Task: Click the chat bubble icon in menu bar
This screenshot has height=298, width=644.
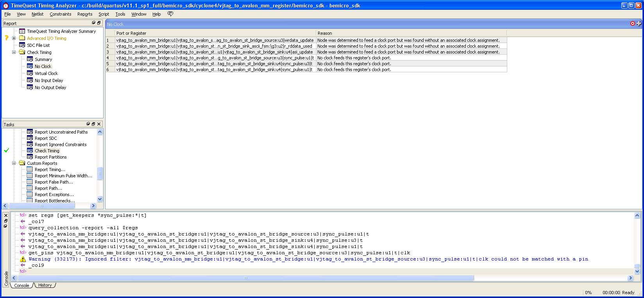Action: (170, 14)
